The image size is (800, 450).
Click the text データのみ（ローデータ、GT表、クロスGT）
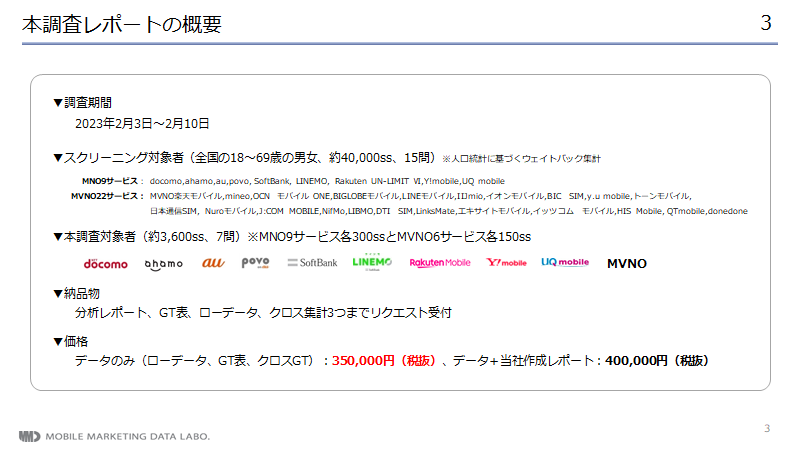[x=194, y=361]
